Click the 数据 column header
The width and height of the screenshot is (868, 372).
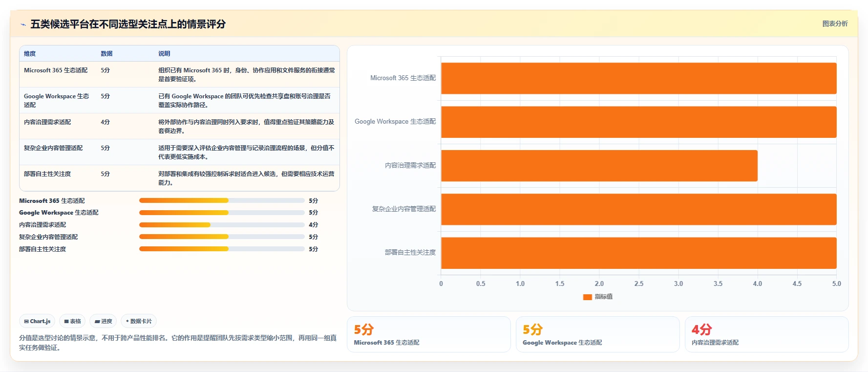106,54
